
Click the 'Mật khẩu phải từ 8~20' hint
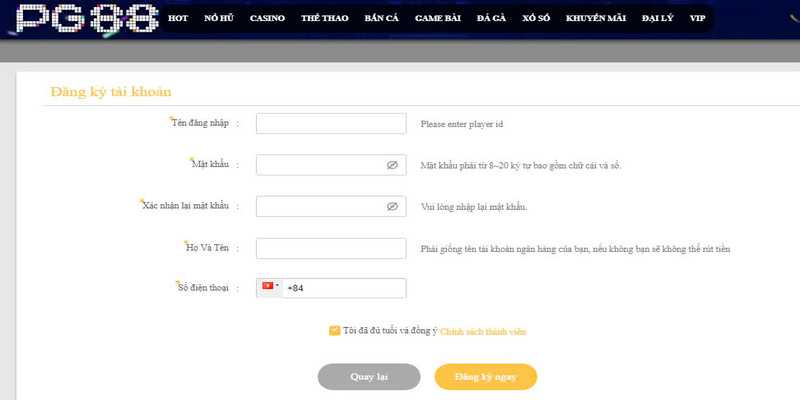coord(521,166)
